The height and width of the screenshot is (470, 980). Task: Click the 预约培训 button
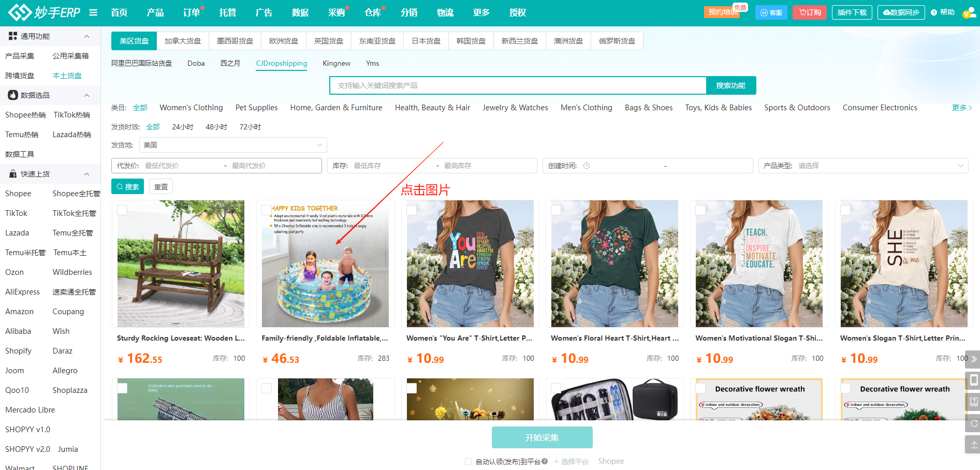pos(722,12)
